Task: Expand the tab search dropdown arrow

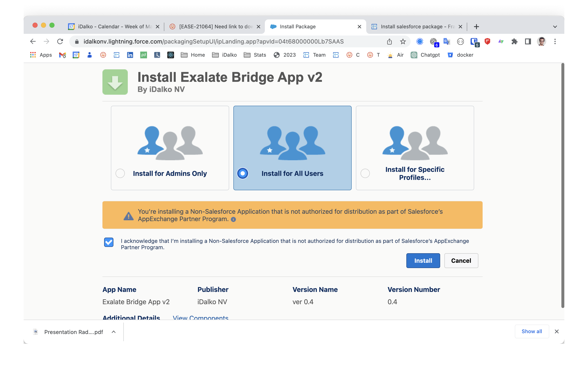Action: click(555, 27)
